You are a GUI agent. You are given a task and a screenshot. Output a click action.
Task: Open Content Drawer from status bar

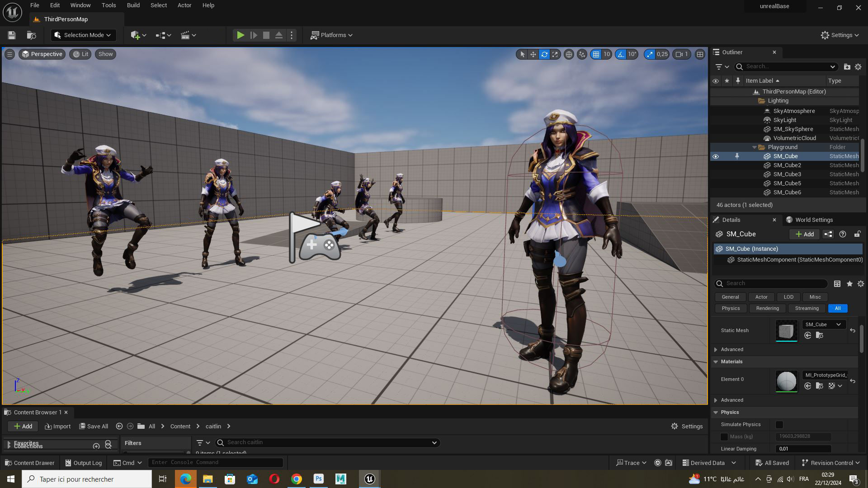click(x=29, y=463)
